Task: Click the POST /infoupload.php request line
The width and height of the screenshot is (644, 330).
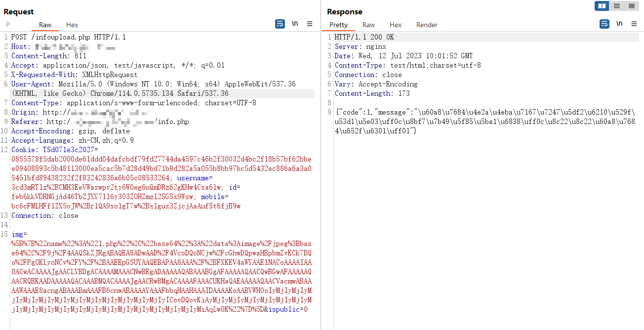Action: point(69,37)
